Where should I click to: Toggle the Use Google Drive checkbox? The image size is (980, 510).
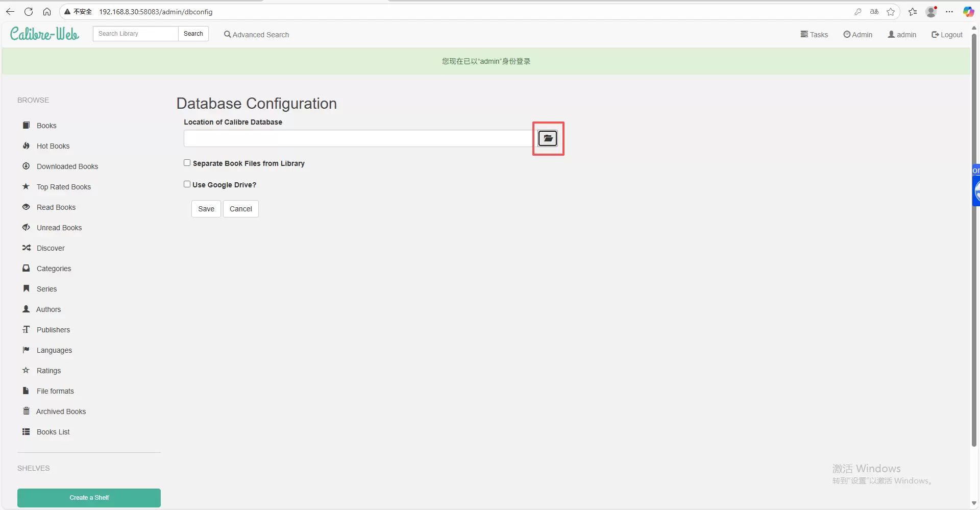[x=187, y=184]
